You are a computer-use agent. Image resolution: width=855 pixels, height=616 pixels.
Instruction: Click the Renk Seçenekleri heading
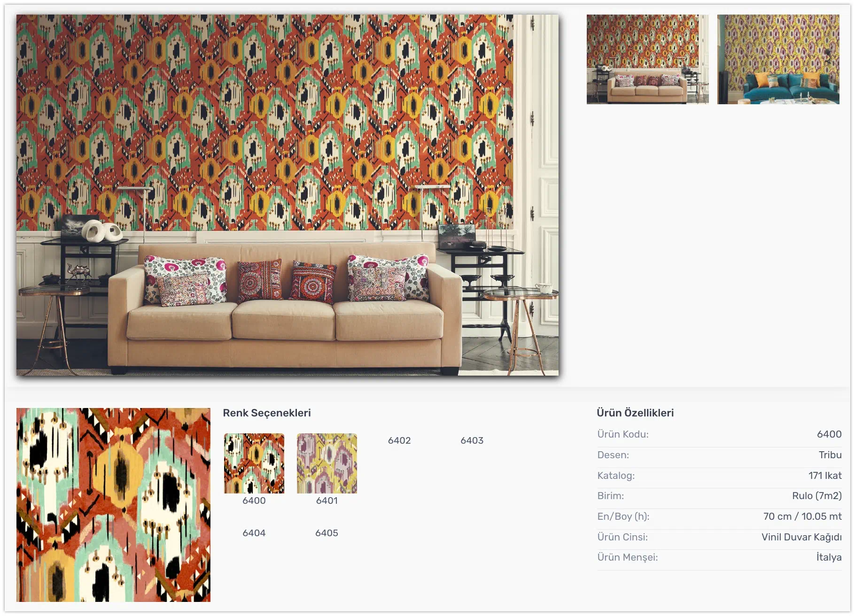pyautogui.click(x=267, y=413)
